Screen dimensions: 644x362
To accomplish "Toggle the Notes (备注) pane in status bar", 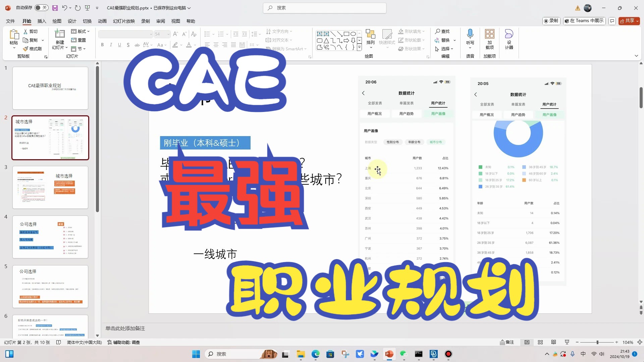I will pyautogui.click(x=507, y=342).
